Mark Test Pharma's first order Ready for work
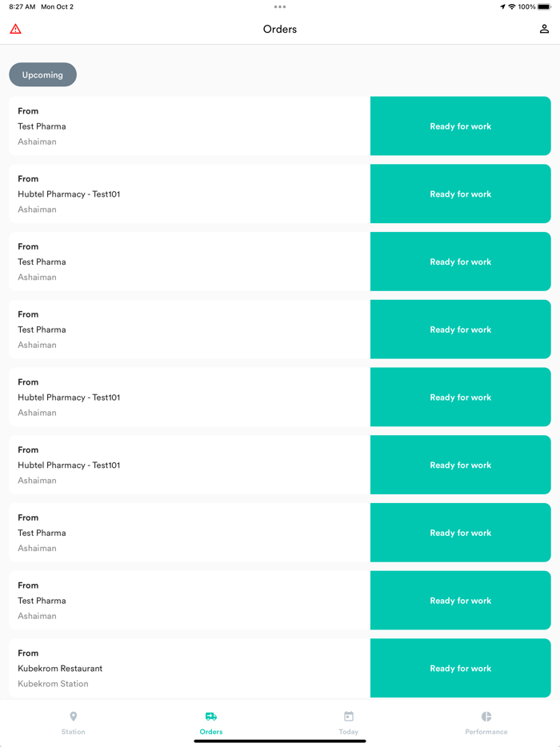 [460, 126]
